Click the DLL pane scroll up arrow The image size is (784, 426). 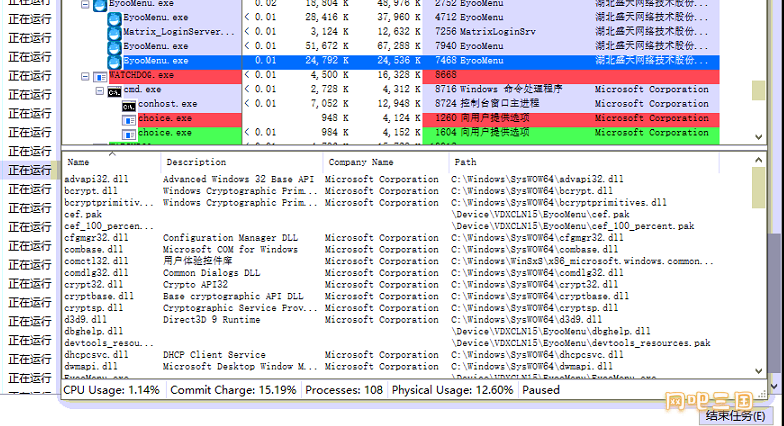(758, 160)
